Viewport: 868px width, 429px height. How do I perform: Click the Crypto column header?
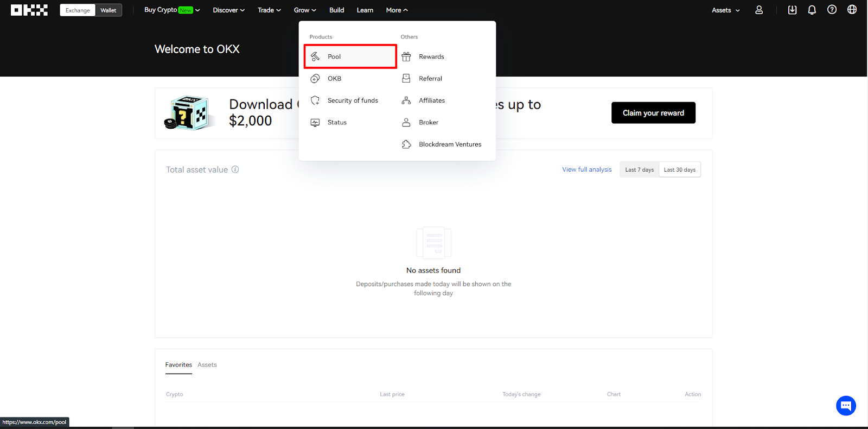(174, 394)
